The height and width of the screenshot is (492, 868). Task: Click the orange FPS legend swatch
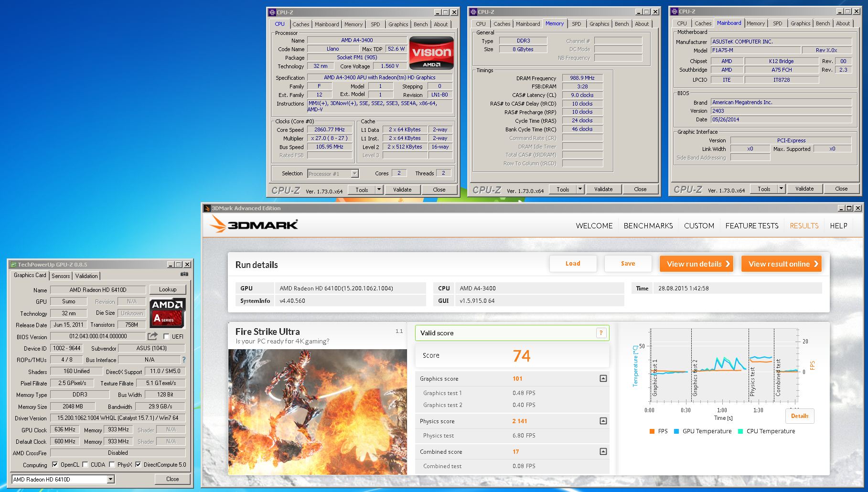tap(652, 431)
